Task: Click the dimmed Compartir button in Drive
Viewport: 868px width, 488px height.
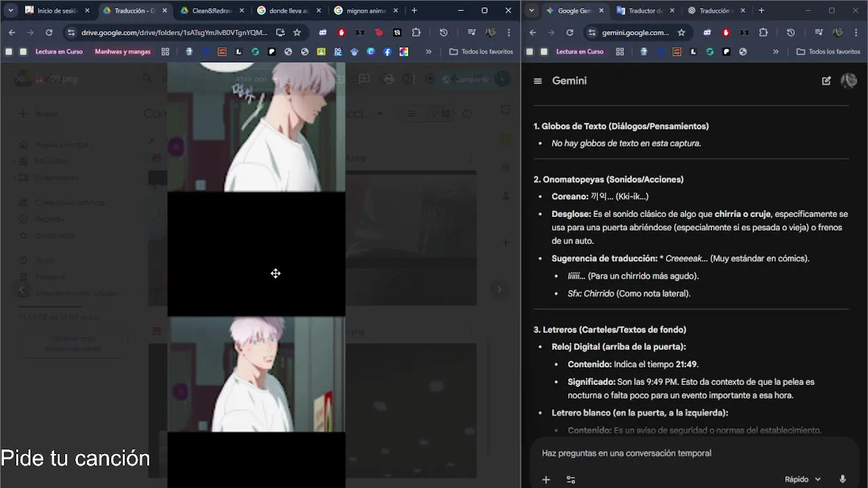Action: coord(465,79)
